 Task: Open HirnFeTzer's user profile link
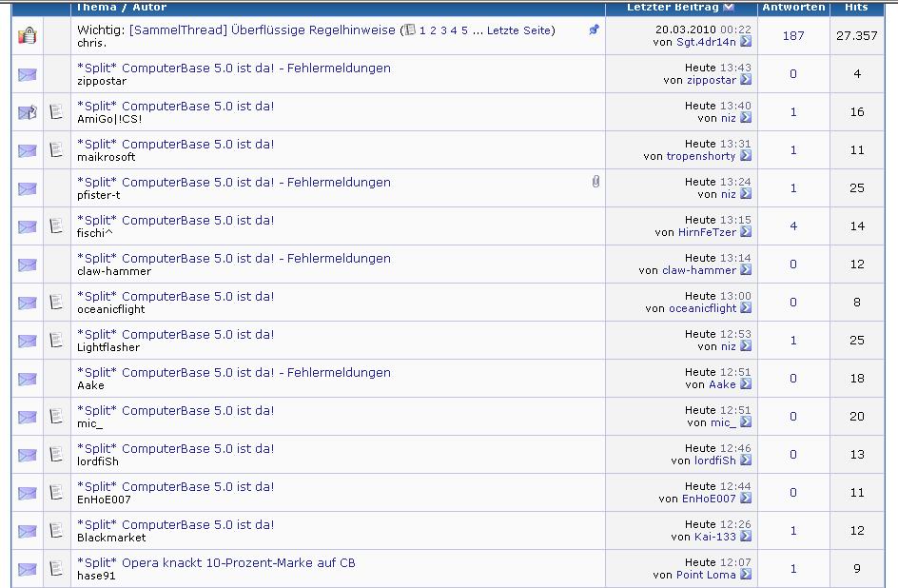pyautogui.click(x=708, y=232)
